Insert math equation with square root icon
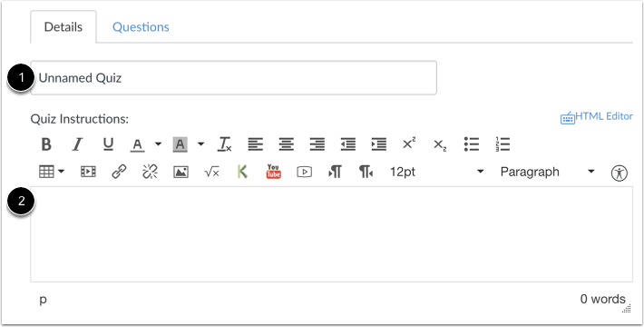Image resolution: width=644 pixels, height=327 pixels. coord(212,172)
